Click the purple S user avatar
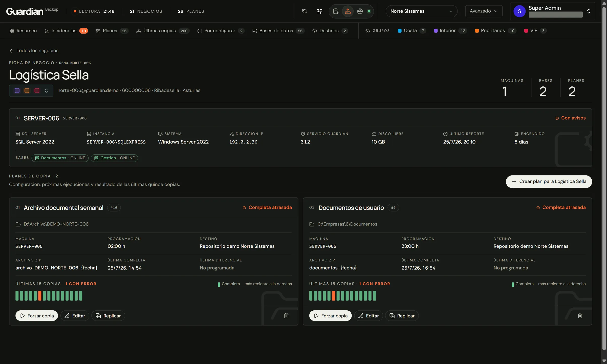 pyautogui.click(x=519, y=11)
